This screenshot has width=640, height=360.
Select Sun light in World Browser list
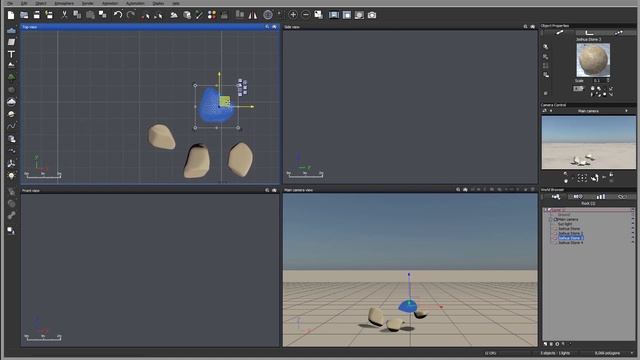[x=565, y=224]
